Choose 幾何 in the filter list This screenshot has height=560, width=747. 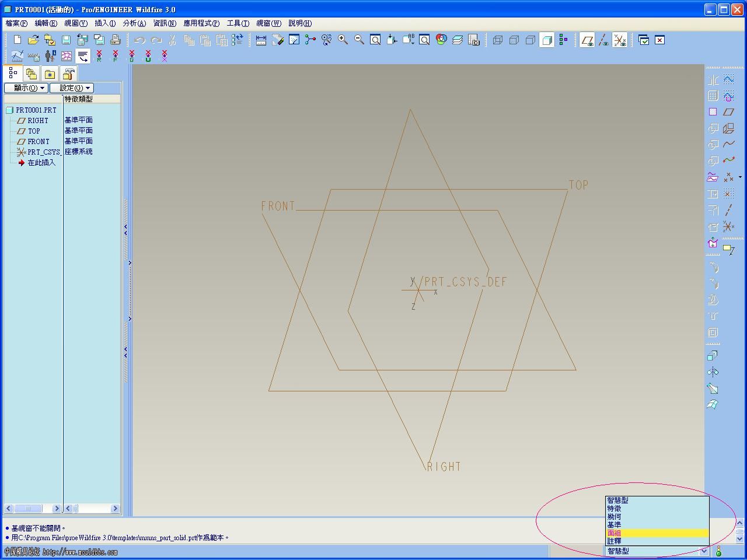(657, 517)
